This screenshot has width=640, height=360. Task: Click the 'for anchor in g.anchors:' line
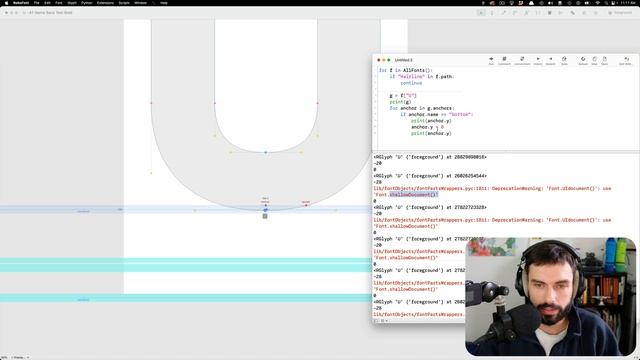point(422,108)
